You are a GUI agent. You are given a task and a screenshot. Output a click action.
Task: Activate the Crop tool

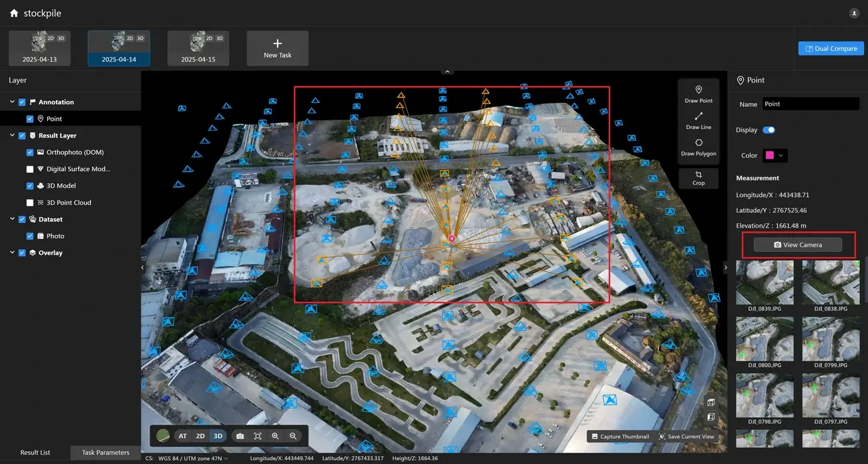pos(698,178)
